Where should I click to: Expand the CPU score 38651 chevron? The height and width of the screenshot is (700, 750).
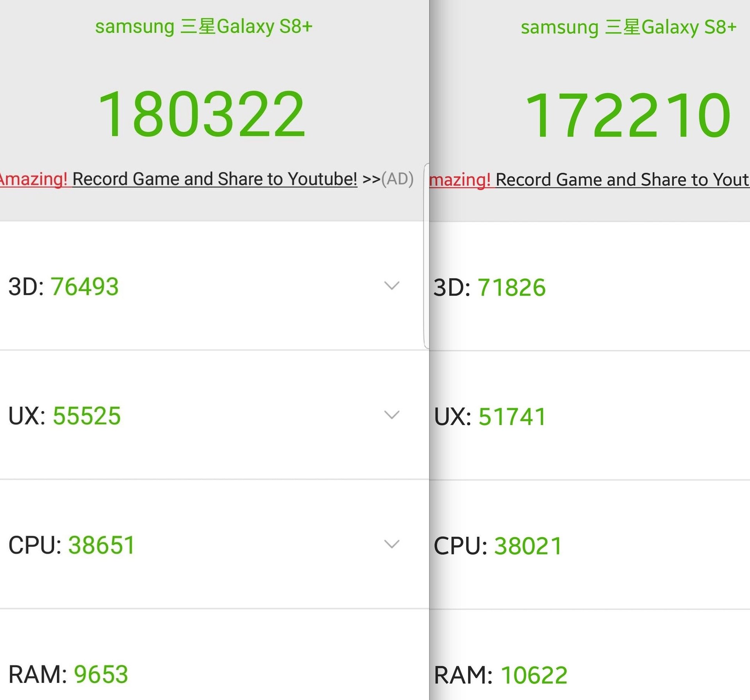391,544
